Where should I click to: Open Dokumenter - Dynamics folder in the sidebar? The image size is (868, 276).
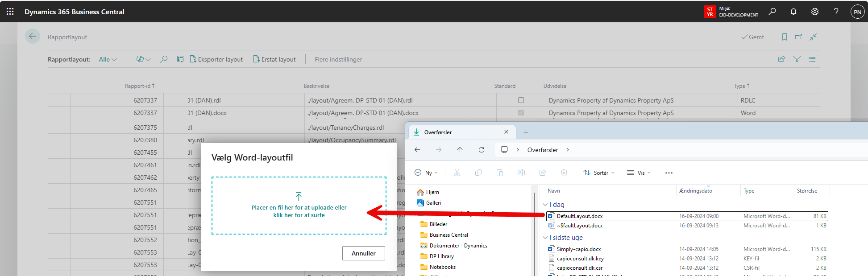(454, 246)
